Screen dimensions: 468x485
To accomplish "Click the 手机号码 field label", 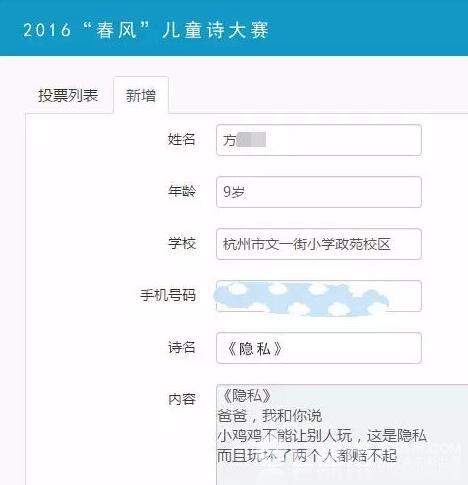I will [168, 295].
